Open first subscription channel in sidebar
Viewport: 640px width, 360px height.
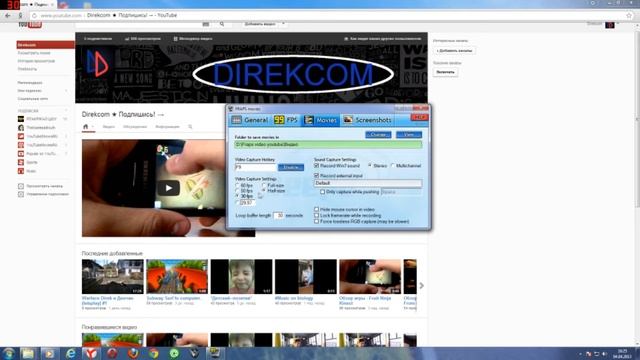tap(42, 119)
